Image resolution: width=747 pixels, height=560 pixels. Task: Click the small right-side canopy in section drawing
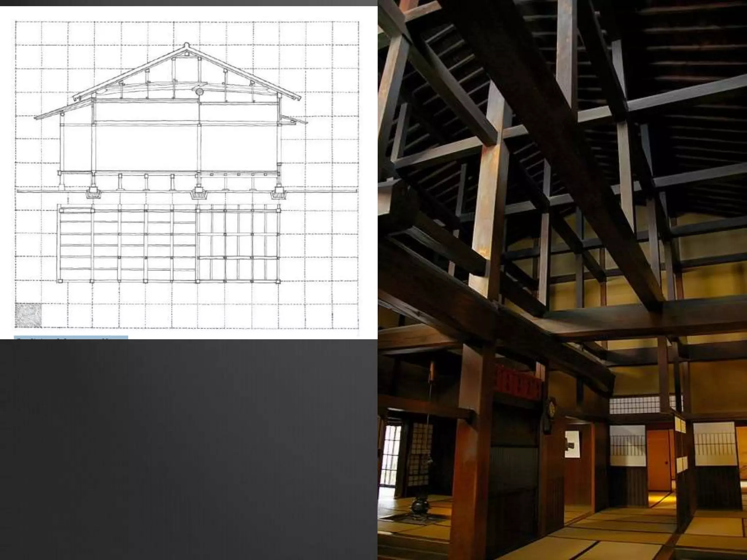[x=293, y=120]
